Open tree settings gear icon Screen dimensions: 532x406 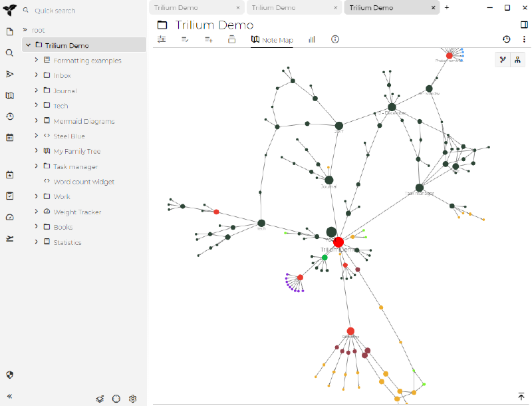132,399
